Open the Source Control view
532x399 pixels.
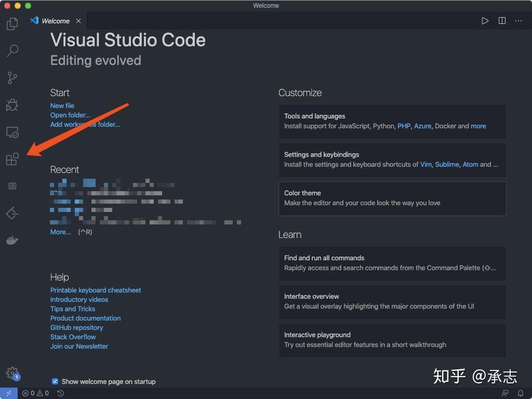(11, 77)
